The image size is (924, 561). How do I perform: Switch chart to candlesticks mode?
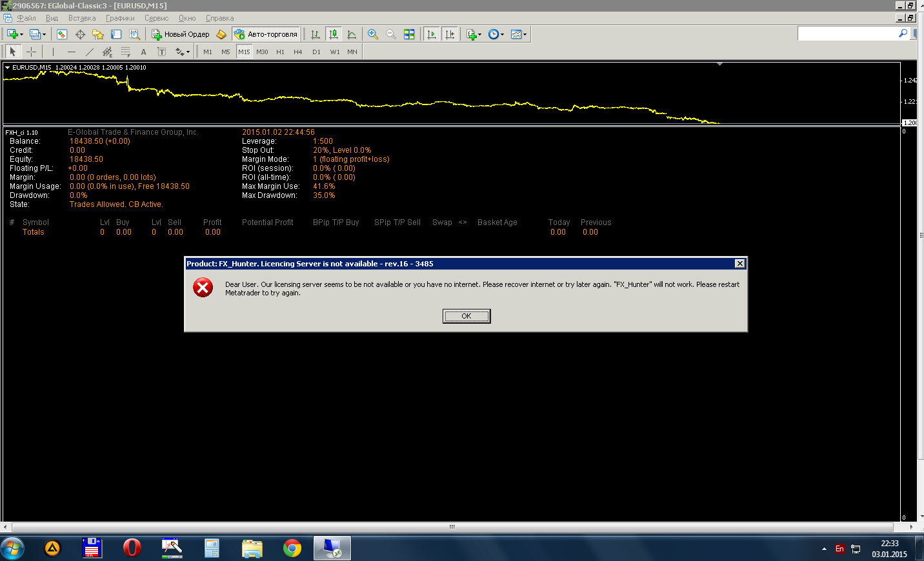pyautogui.click(x=334, y=34)
